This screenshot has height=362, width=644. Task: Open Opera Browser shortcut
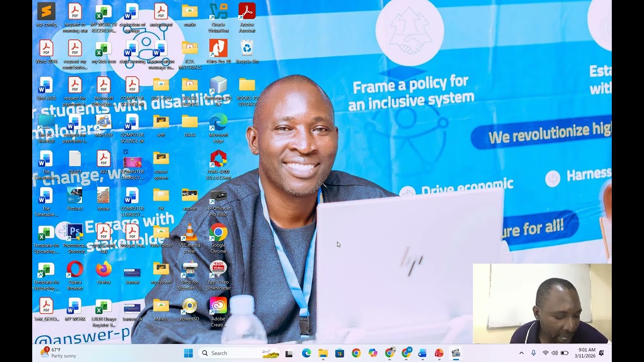75,275
